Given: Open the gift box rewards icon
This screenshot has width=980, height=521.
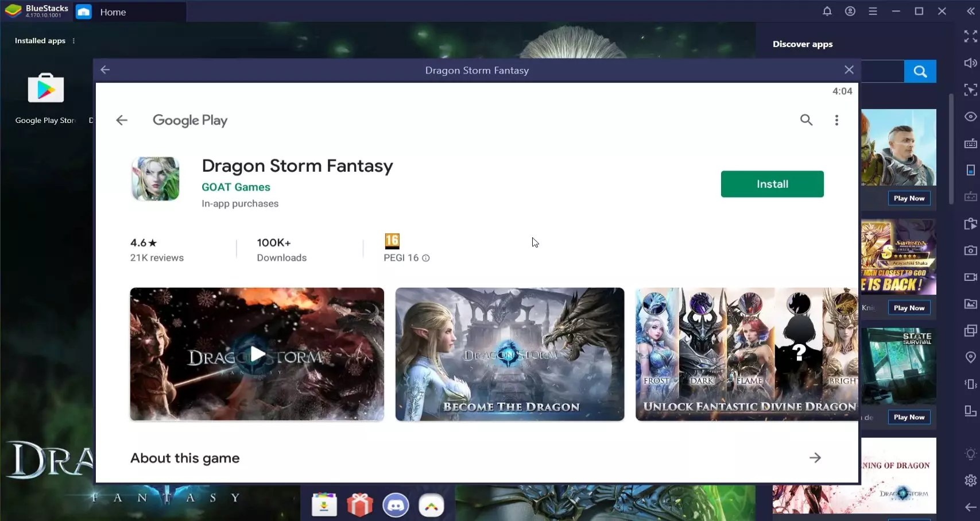Looking at the screenshot, I should [360, 505].
